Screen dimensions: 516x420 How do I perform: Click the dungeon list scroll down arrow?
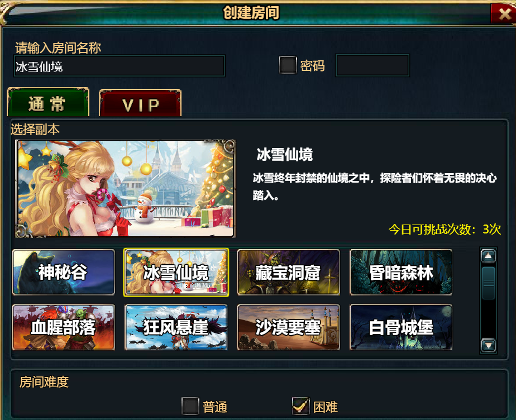coord(488,345)
